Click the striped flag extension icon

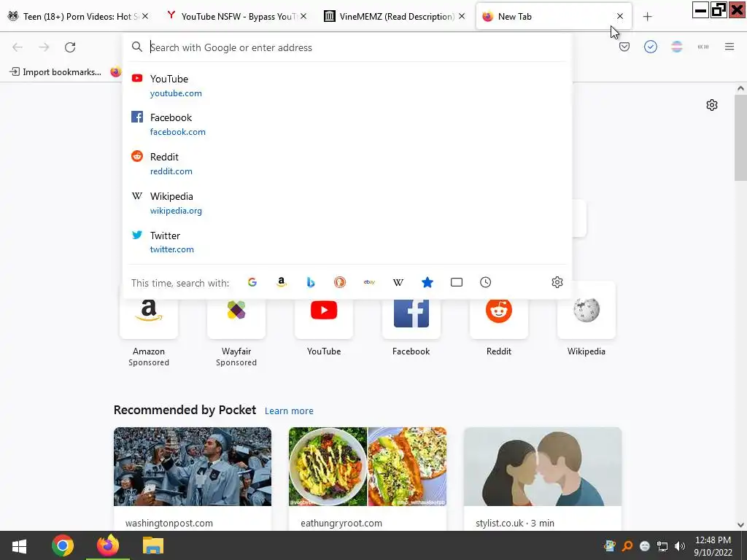point(676,47)
